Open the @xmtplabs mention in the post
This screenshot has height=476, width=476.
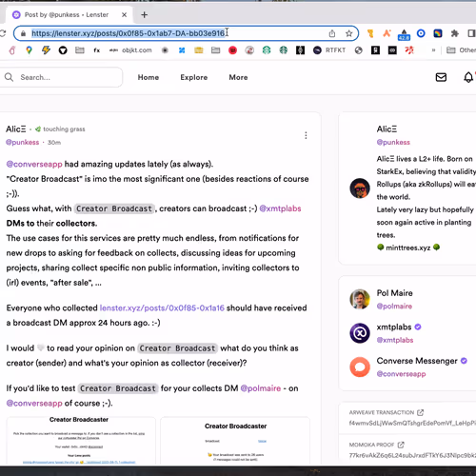click(280, 208)
